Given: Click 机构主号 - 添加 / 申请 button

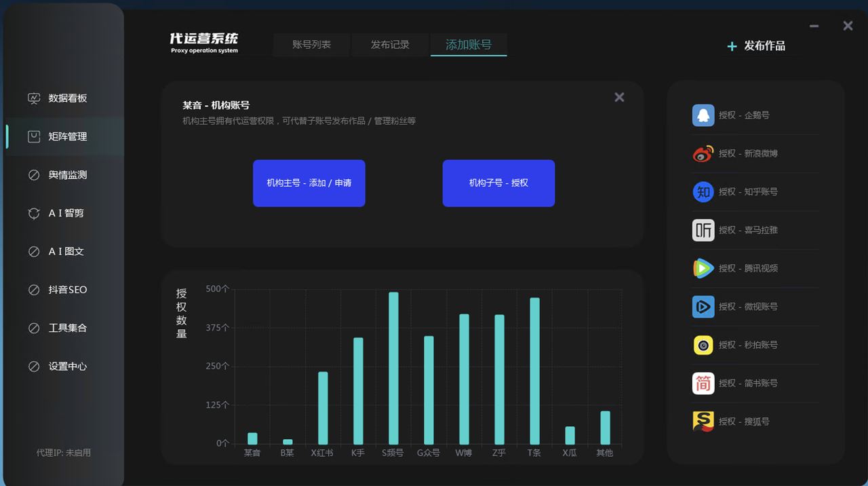Looking at the screenshot, I should pos(309,183).
